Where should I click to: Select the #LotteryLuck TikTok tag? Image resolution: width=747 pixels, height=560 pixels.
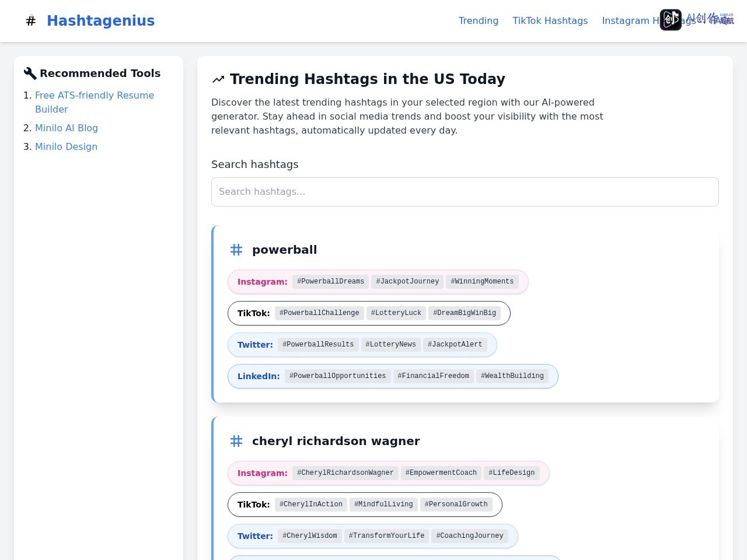[396, 313]
